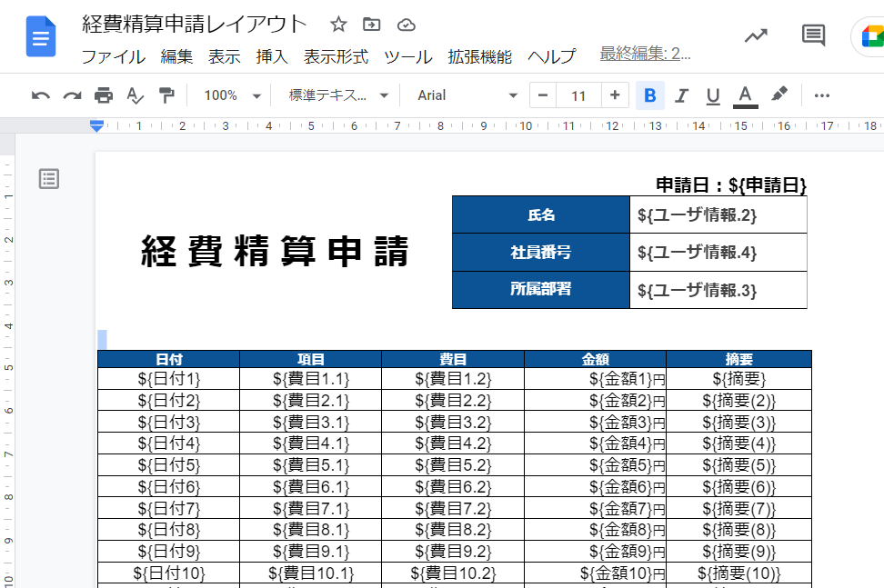Viewport: 884px width, 588px height.
Task: Open the 最終編集 version history link
Action: 645,54
